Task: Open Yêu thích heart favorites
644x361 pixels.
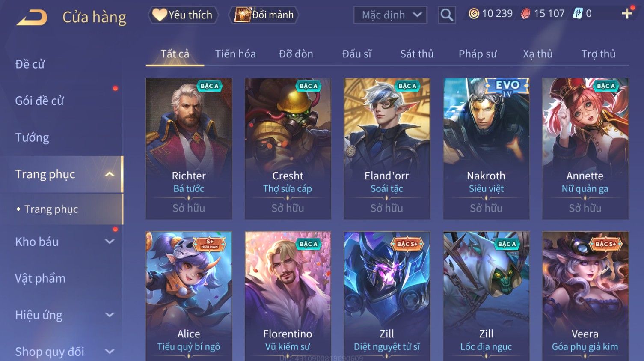Action: tap(183, 15)
